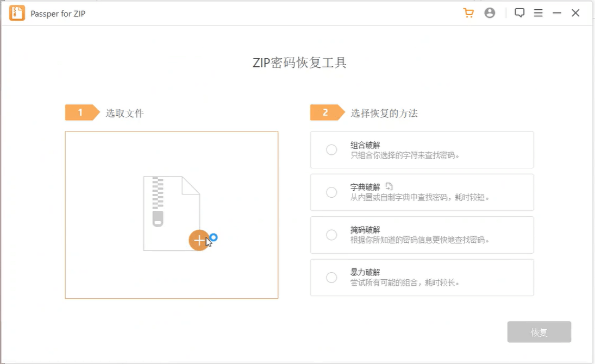Open the feedback message icon

click(x=519, y=13)
